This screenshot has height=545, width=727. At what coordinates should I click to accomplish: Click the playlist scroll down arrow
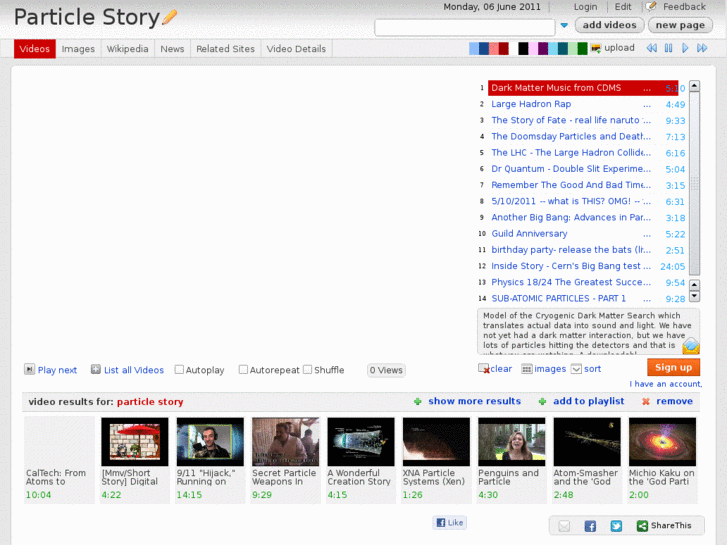tap(694, 296)
